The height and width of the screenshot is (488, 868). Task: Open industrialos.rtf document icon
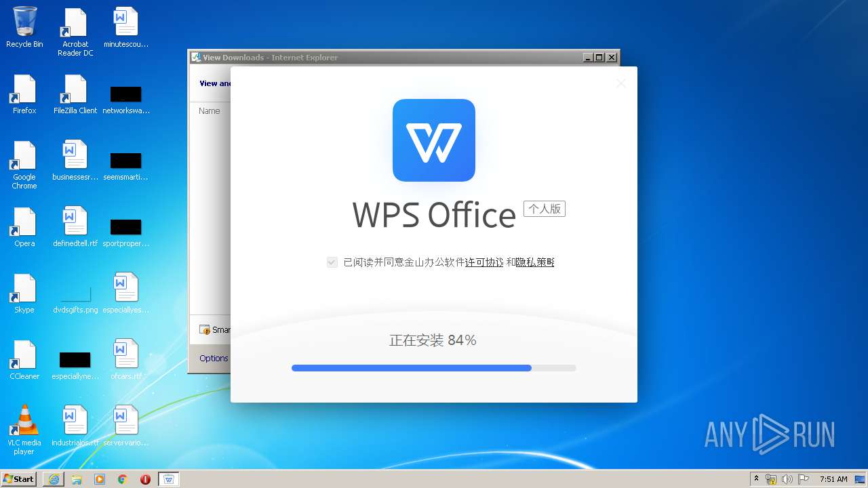coord(75,426)
